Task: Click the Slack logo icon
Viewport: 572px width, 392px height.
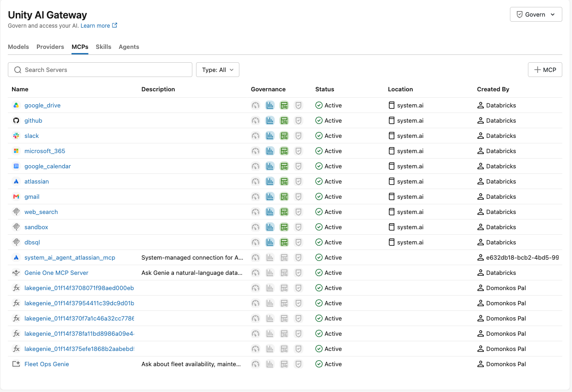Action: tap(16, 136)
